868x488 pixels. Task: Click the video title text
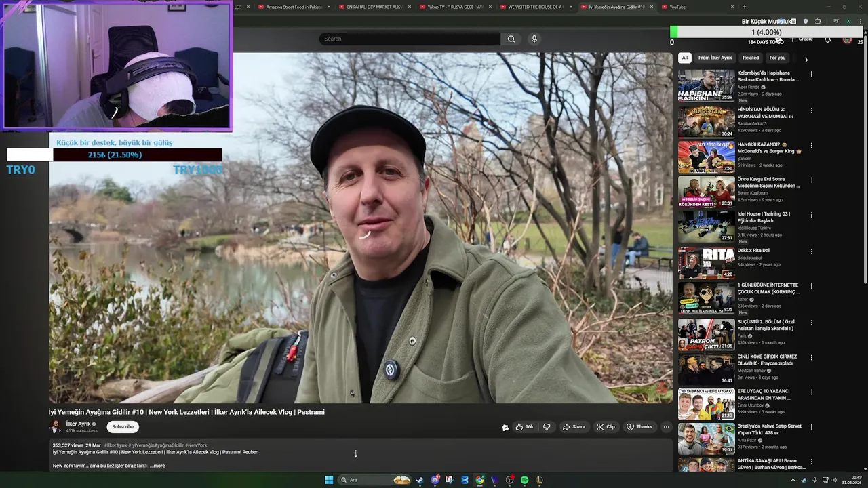tap(186, 412)
